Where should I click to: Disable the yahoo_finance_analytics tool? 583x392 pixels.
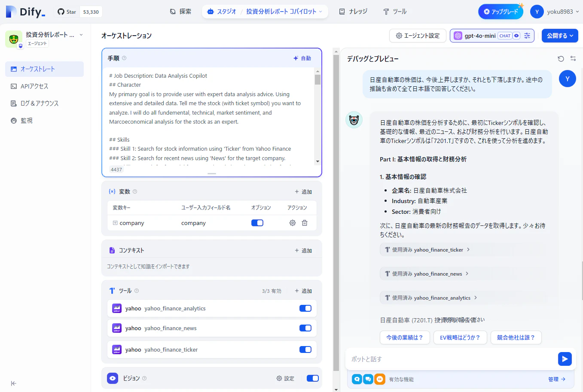click(x=305, y=308)
